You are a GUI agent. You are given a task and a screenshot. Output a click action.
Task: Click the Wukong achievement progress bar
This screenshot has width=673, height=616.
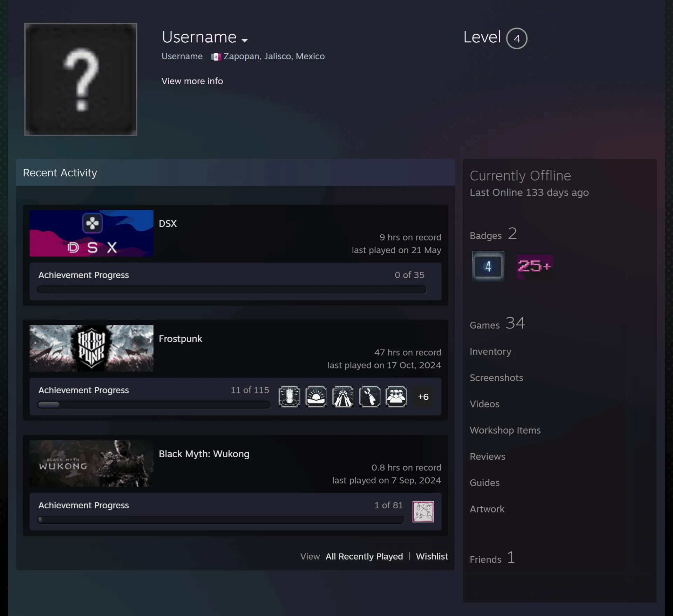coord(221,520)
